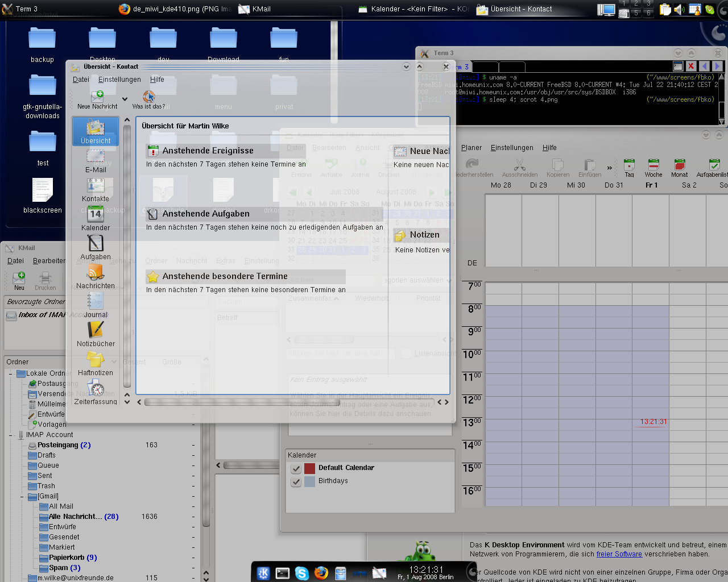Open the Planer menu in the calendar window
Image resolution: width=728 pixels, height=582 pixels.
471,148
